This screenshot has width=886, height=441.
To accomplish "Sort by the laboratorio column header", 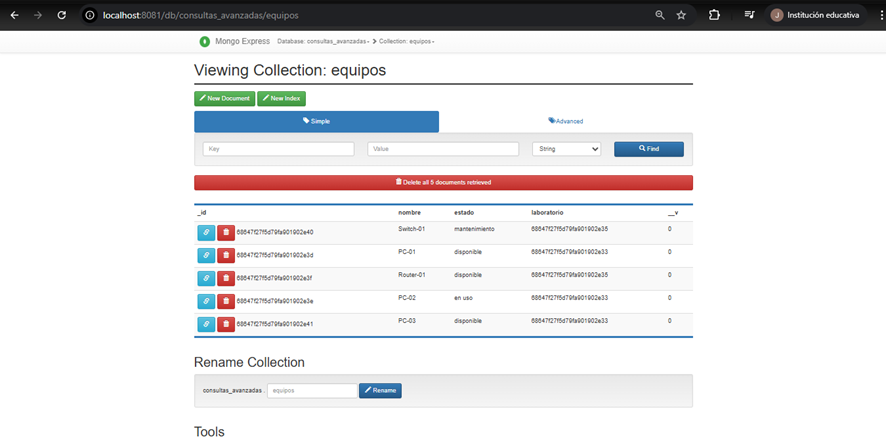I will [x=547, y=213].
